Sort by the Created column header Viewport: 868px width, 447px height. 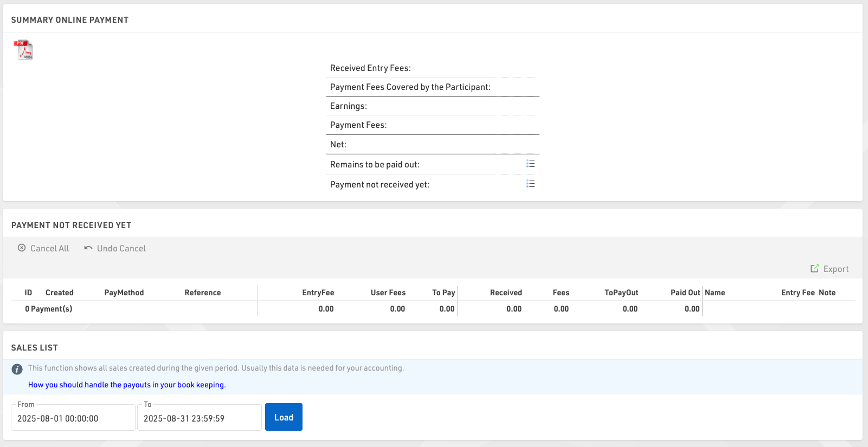60,293
